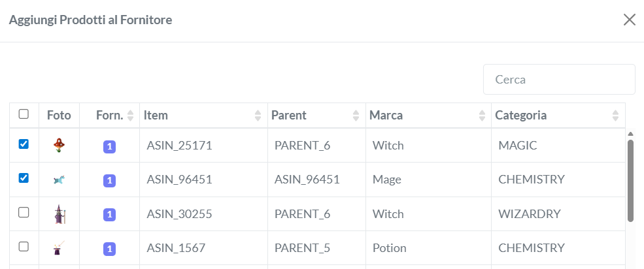Click the unicorn photo for ASIN_96451
Viewport: 644px width, 269px height.
click(59, 180)
